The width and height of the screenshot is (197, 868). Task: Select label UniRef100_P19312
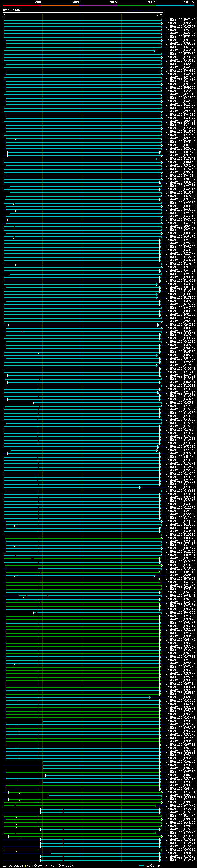[x=180, y=379]
